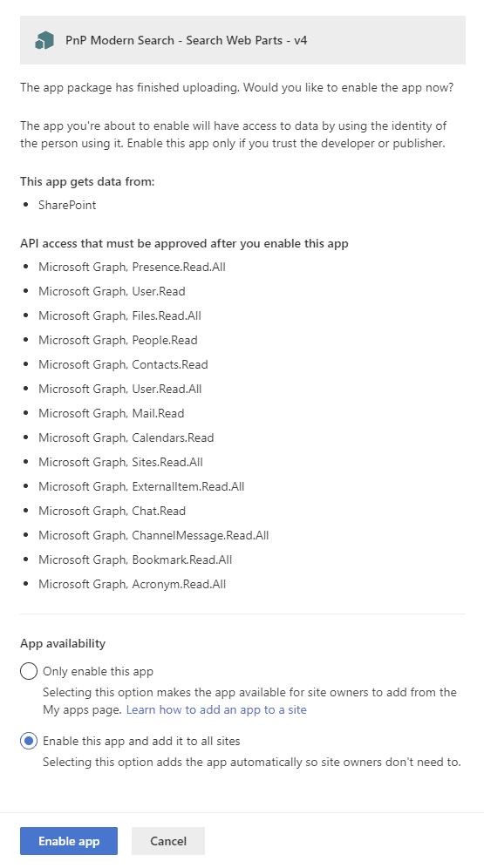Viewport: 484px width, 868px height.
Task: Click the App availability heading
Action: point(63,643)
